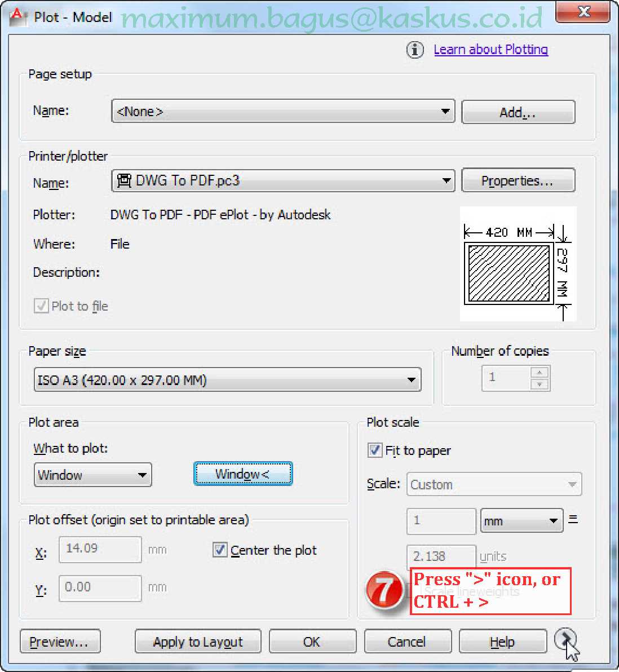The image size is (619, 672).
Task: Increase number of copies with up arrow
Action: click(540, 373)
